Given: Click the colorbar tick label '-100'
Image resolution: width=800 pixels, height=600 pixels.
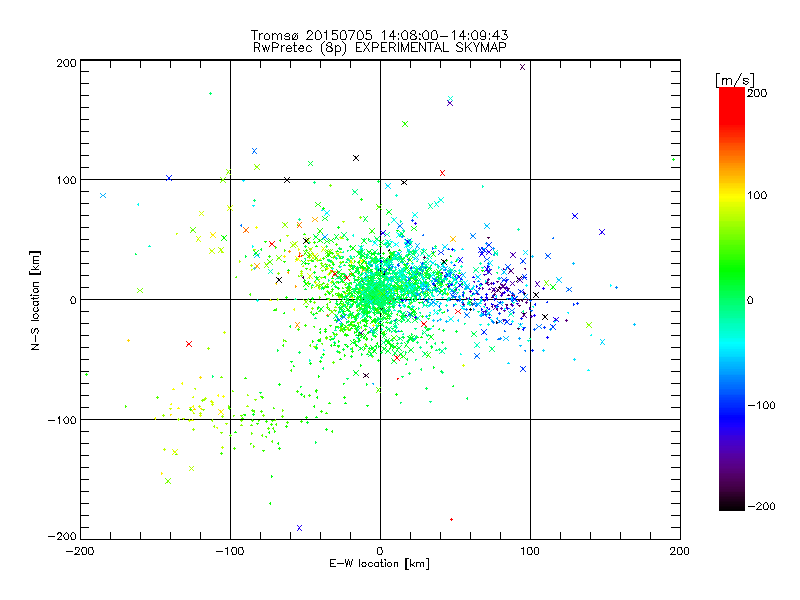Looking at the screenshot, I should coord(761,406).
